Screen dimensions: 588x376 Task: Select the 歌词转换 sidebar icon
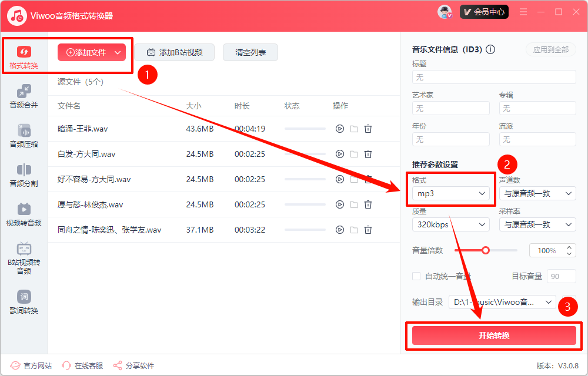click(24, 303)
